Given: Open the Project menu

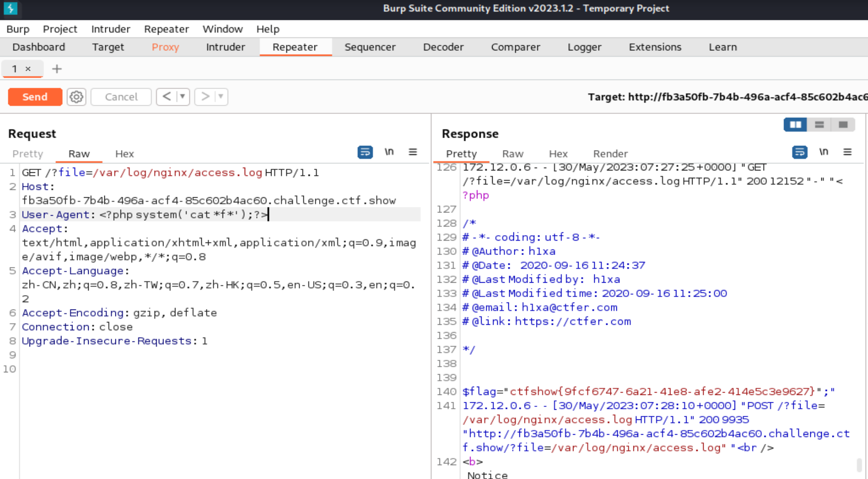Looking at the screenshot, I should click(x=60, y=29).
